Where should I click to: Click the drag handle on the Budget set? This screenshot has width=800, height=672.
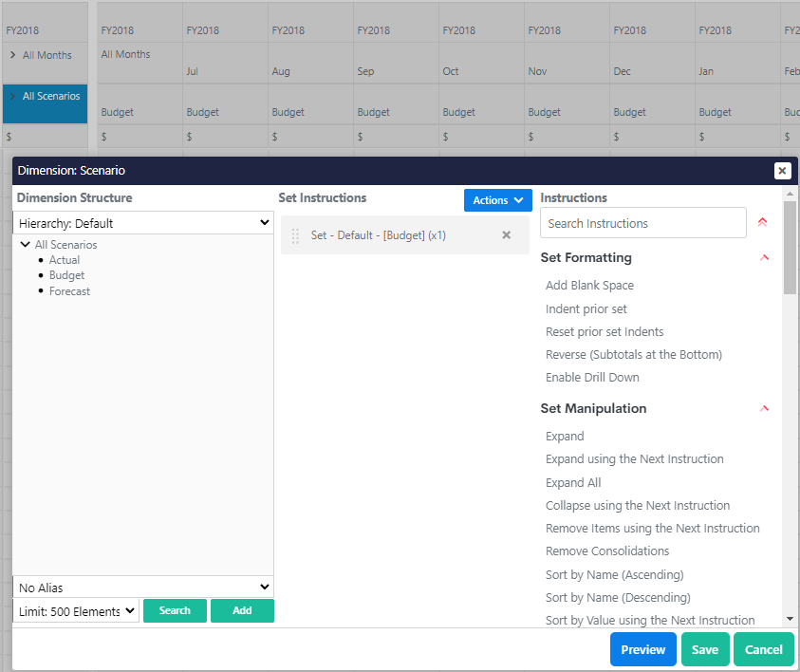295,234
